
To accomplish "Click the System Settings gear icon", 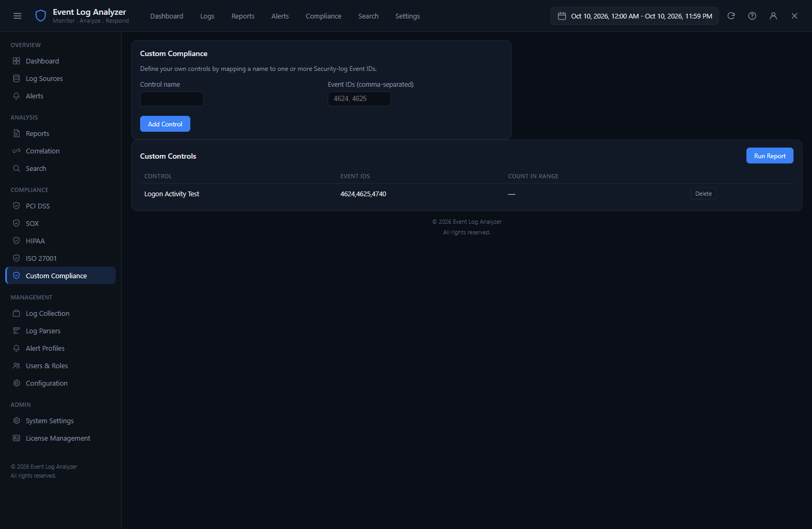I will pyautogui.click(x=16, y=421).
